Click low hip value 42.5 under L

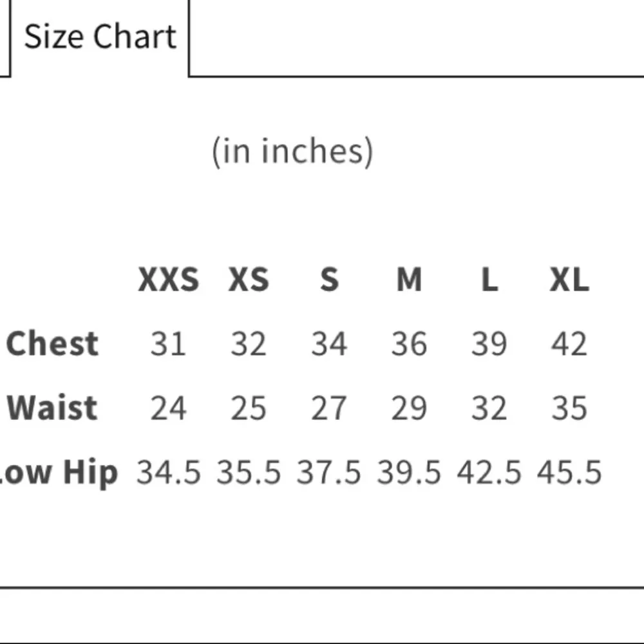coord(489,472)
